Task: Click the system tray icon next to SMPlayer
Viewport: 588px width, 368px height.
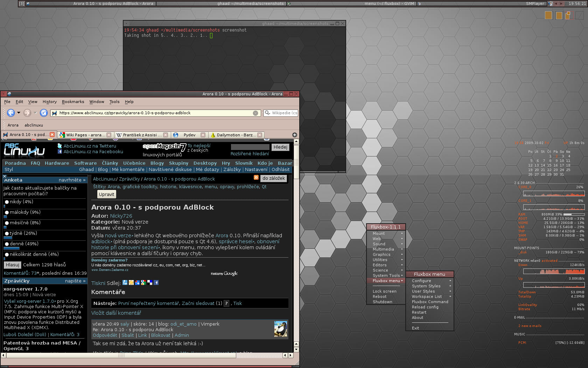Action: pyautogui.click(x=551, y=4)
